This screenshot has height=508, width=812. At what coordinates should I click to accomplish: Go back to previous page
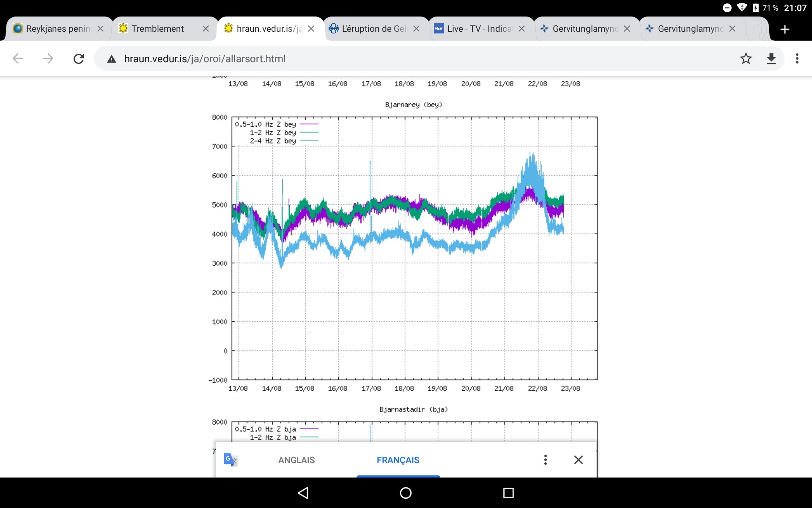coord(18,58)
